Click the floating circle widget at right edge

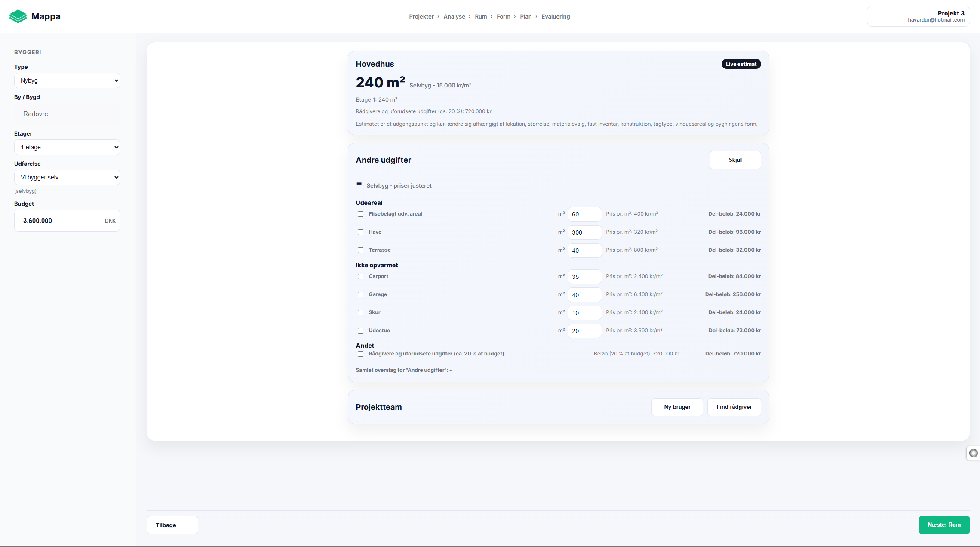[974, 453]
